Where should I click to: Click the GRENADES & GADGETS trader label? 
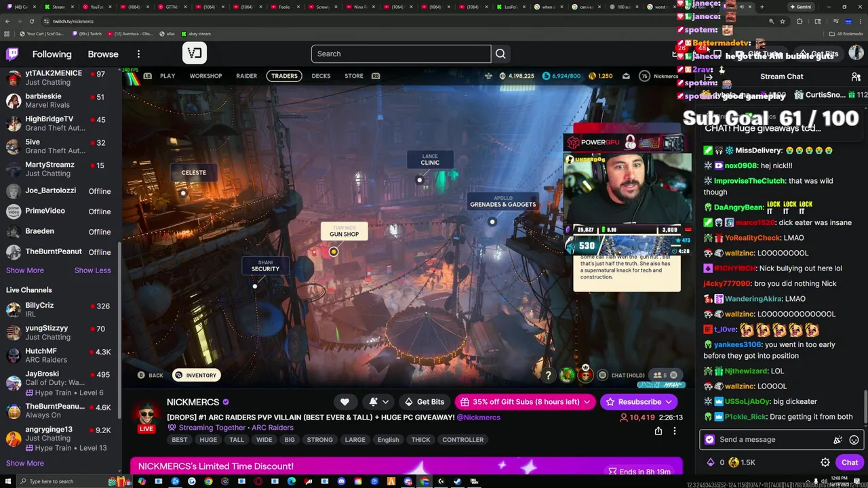click(x=502, y=201)
